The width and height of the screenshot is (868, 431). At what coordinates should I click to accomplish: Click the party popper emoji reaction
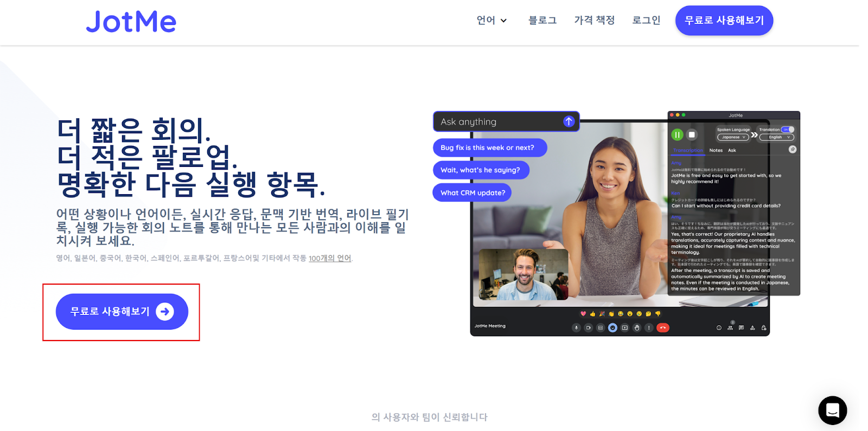[x=602, y=313]
